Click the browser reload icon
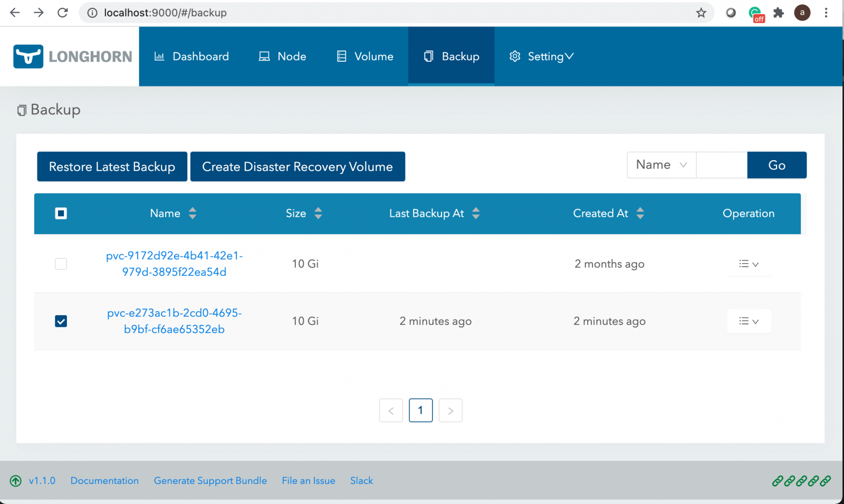 pos(63,13)
